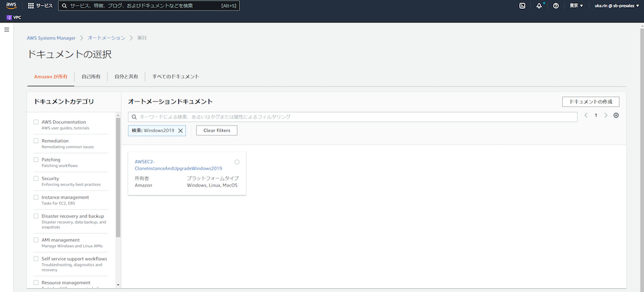Check the Resource management category
The image size is (644, 292).
click(x=36, y=282)
